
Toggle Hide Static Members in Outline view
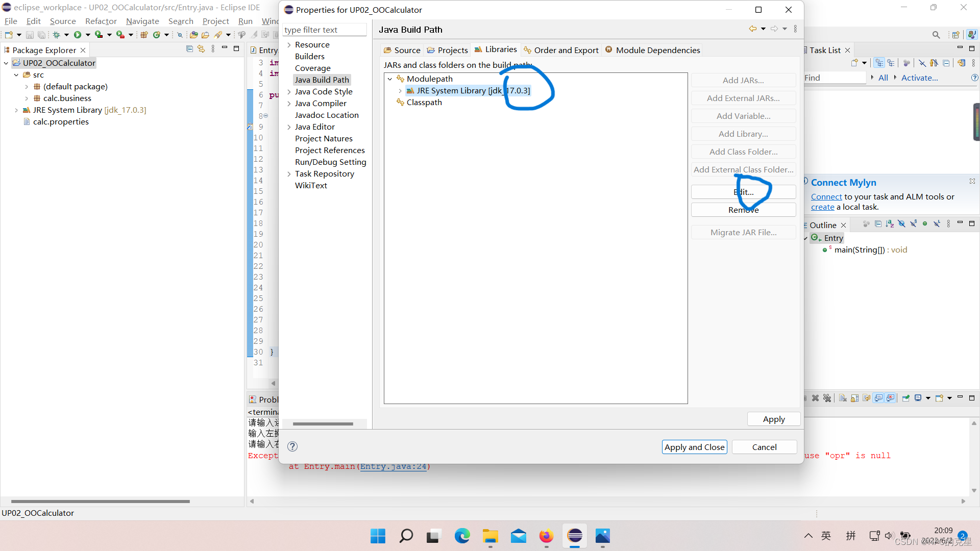[913, 224]
